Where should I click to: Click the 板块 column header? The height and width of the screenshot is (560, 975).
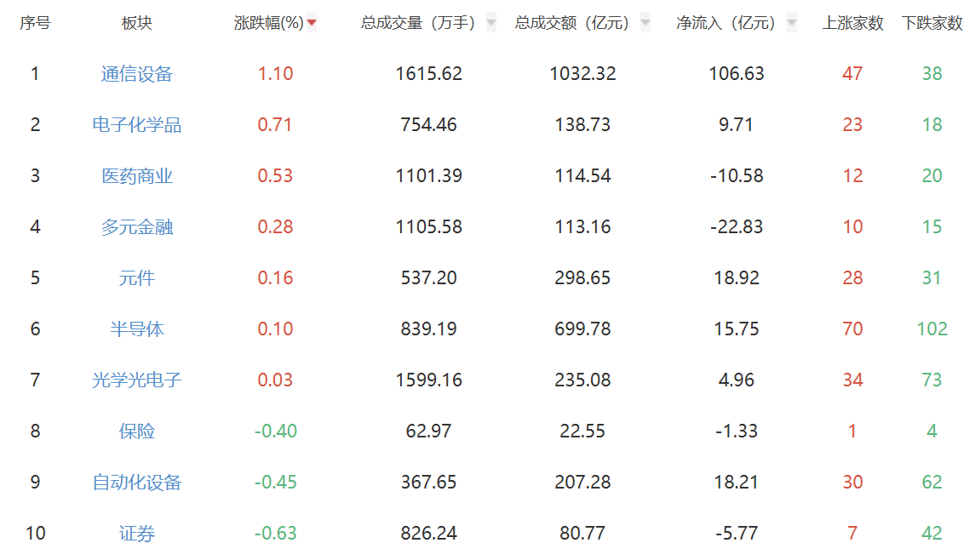coord(138,24)
